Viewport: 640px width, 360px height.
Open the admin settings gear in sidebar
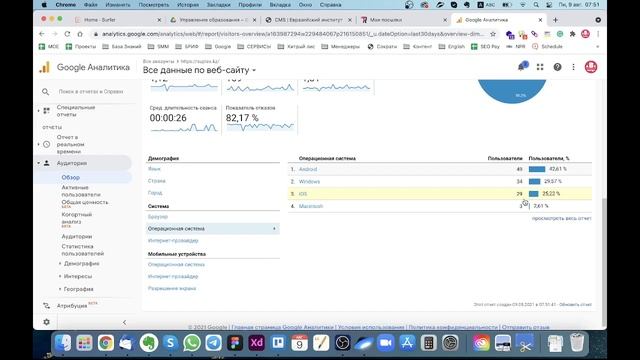point(47,322)
